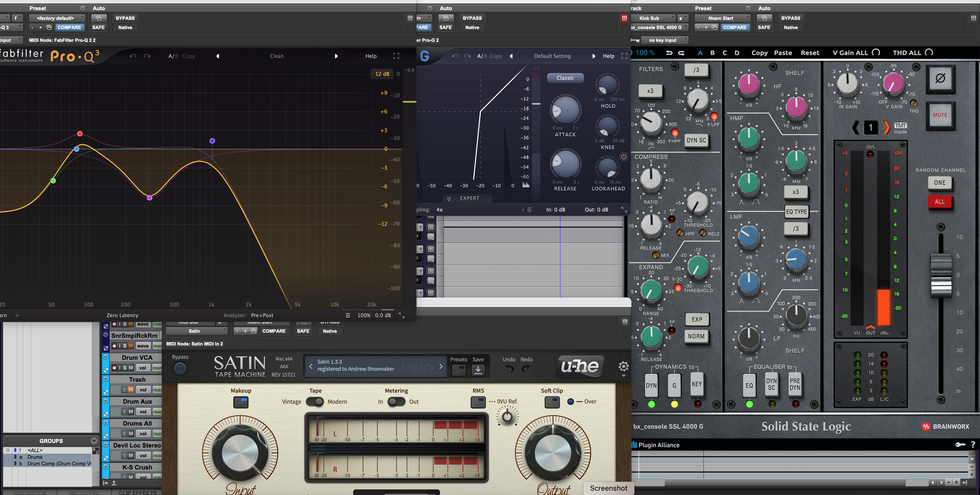Open bx_console Noam Start preset dropdown
980x495 pixels.
point(722,18)
